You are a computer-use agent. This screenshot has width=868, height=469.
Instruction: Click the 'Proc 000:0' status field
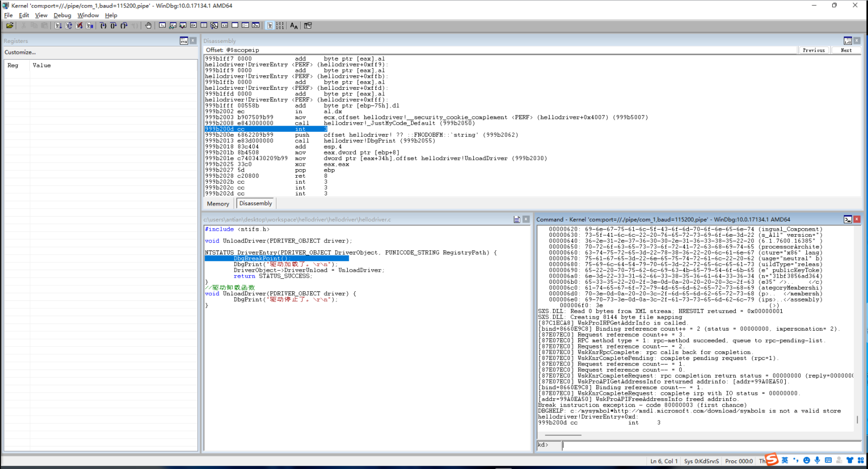(x=739, y=461)
